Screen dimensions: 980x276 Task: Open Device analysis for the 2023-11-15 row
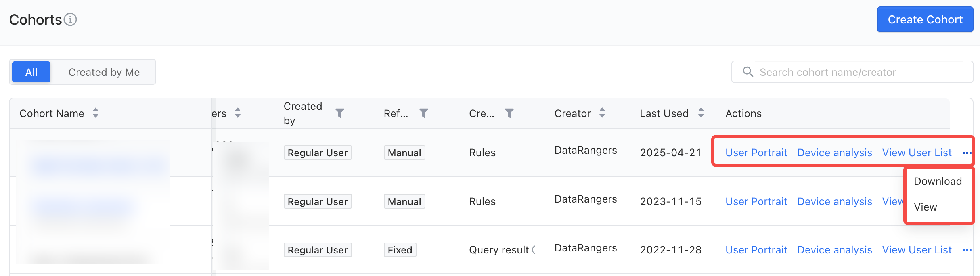click(835, 201)
